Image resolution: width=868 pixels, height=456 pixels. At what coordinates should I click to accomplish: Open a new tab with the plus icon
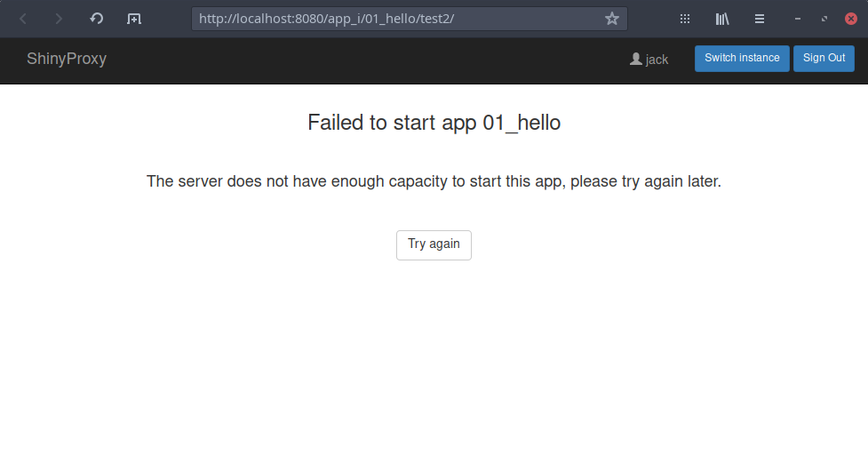click(x=134, y=19)
